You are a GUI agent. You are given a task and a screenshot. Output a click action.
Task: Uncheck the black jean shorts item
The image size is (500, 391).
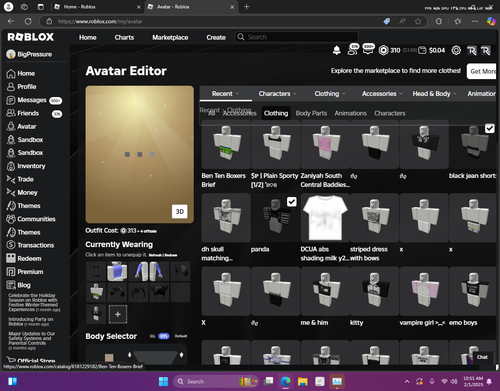489,128
